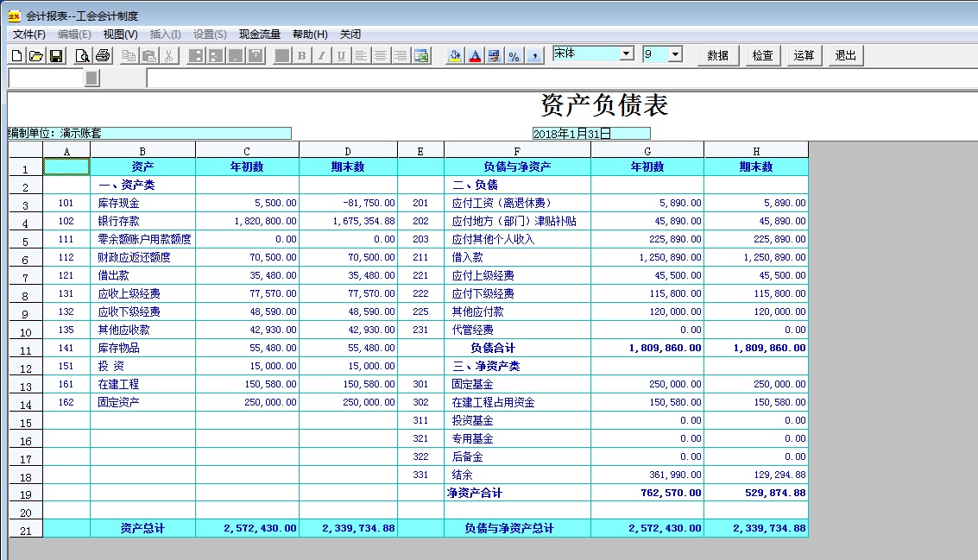The height and width of the screenshot is (560, 978).
Task: Click the Paste clipboard icon
Action: [x=149, y=55]
